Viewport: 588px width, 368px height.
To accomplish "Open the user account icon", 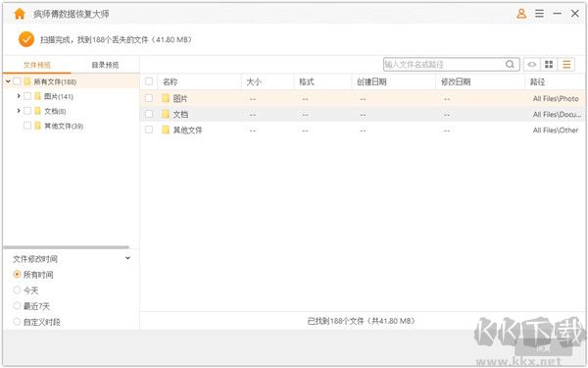I will [x=521, y=14].
